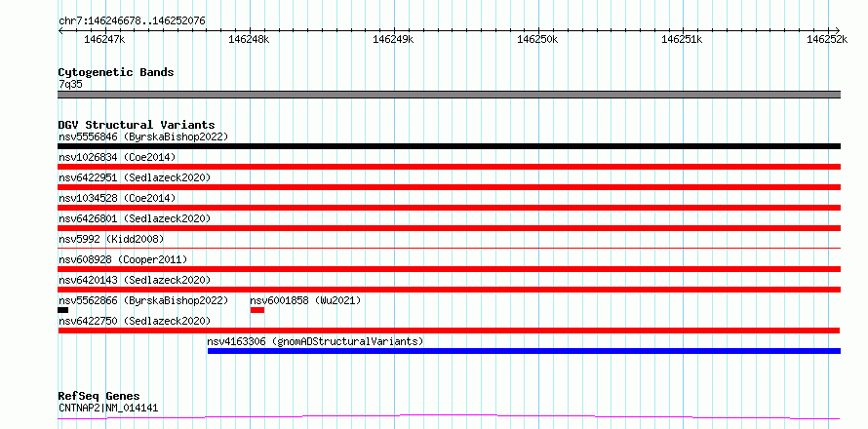
Task: Click the chr7:146246678..146252076 coordinates label
Action: (x=132, y=21)
